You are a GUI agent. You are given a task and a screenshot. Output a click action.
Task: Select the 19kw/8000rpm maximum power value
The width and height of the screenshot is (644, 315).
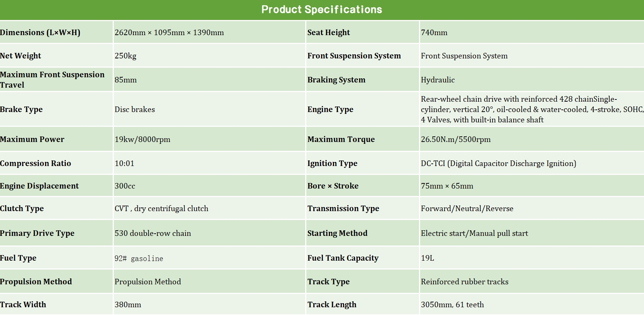point(143,139)
